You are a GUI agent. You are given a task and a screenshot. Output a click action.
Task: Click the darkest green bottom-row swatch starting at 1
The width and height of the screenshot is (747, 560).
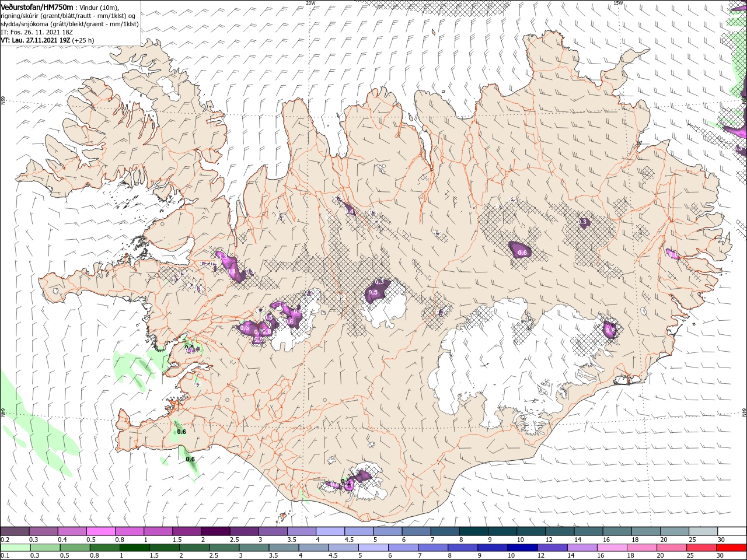click(134, 548)
